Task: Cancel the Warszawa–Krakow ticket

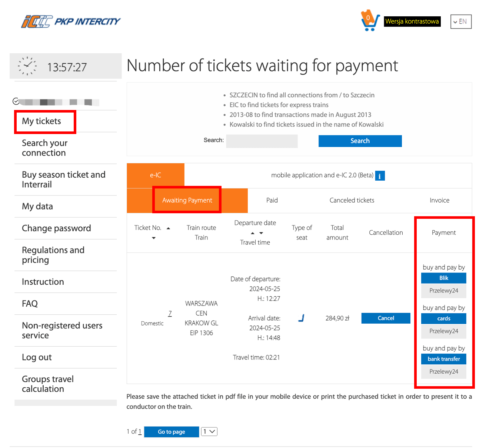Action: click(386, 318)
